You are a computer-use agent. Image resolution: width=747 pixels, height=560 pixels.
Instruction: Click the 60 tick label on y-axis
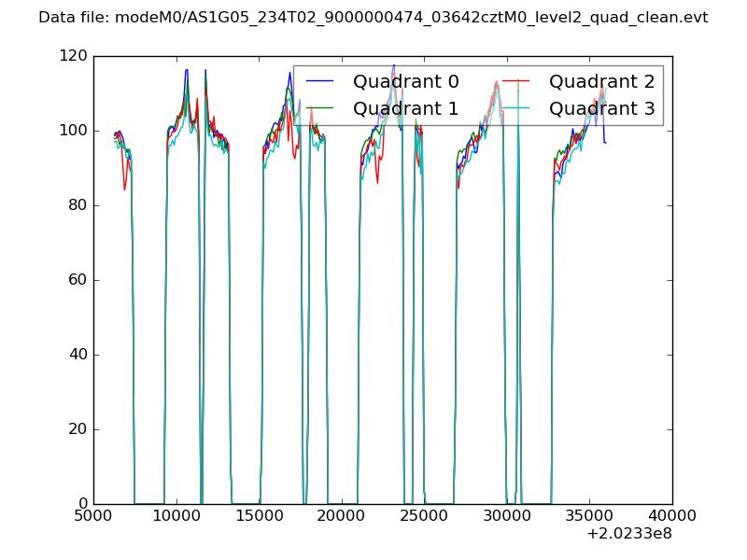80,280
